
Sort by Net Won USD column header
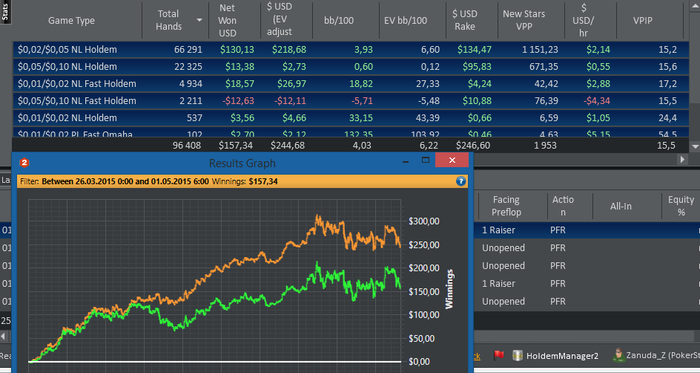coord(227,20)
